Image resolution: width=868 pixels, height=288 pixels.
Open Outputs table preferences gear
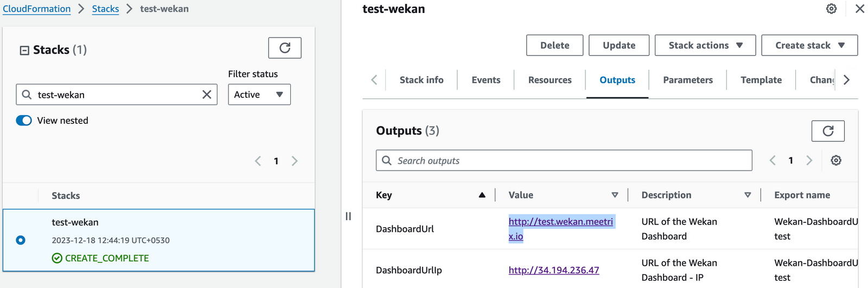[x=836, y=160]
